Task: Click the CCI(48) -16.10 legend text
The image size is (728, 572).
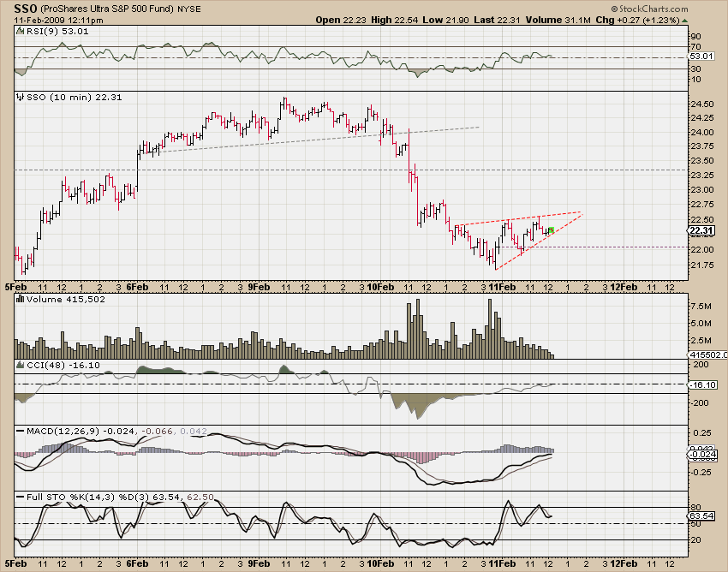Action: click(x=63, y=366)
